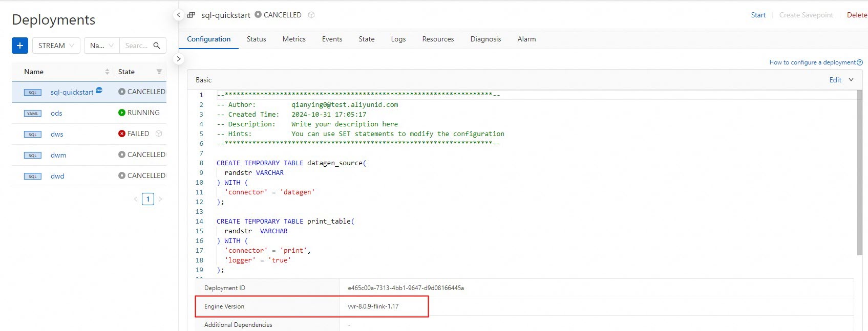The width and height of the screenshot is (868, 331).
Task: Open the Name search-field selector dropdown
Action: [x=101, y=46]
